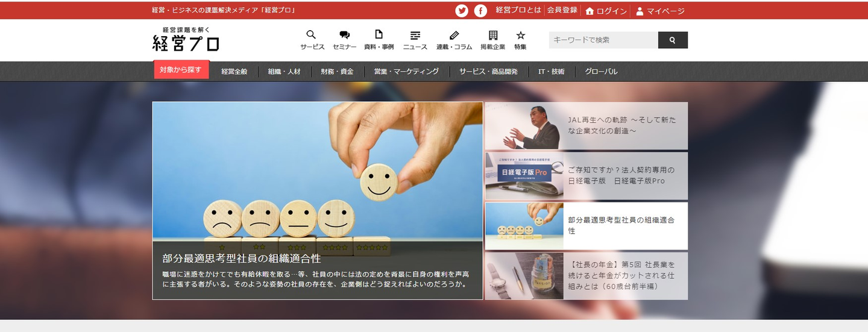
Task: Click the pencil icon above 連載・コラム
Action: pyautogui.click(x=454, y=35)
